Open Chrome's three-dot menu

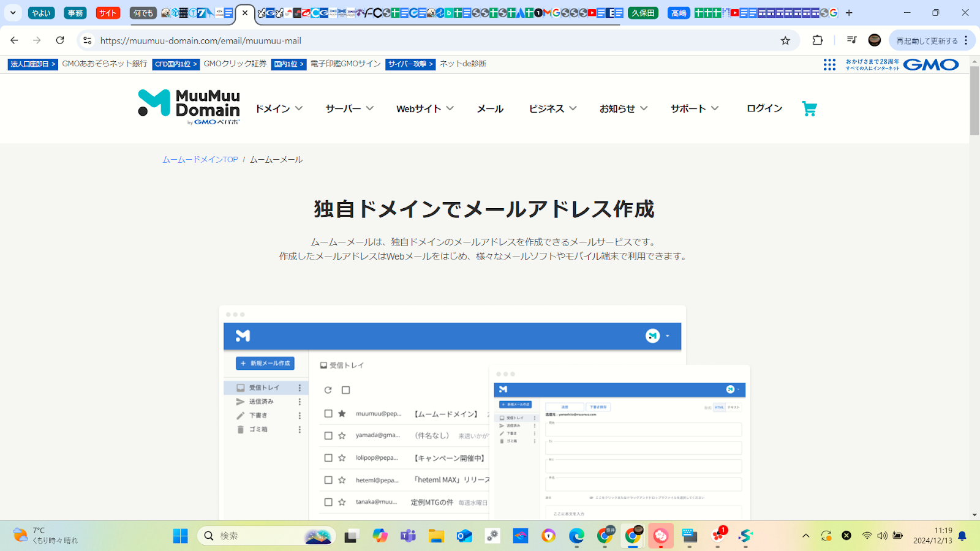pos(966,40)
